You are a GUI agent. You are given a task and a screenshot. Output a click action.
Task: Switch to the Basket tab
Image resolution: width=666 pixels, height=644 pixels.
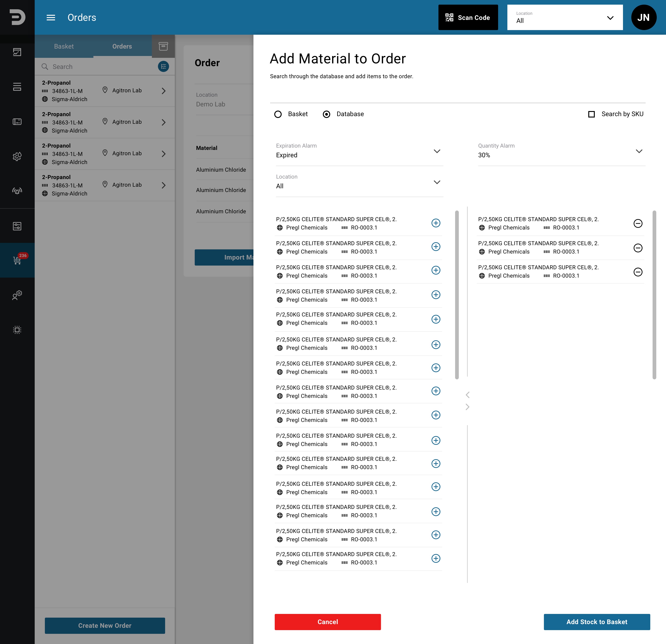click(64, 46)
